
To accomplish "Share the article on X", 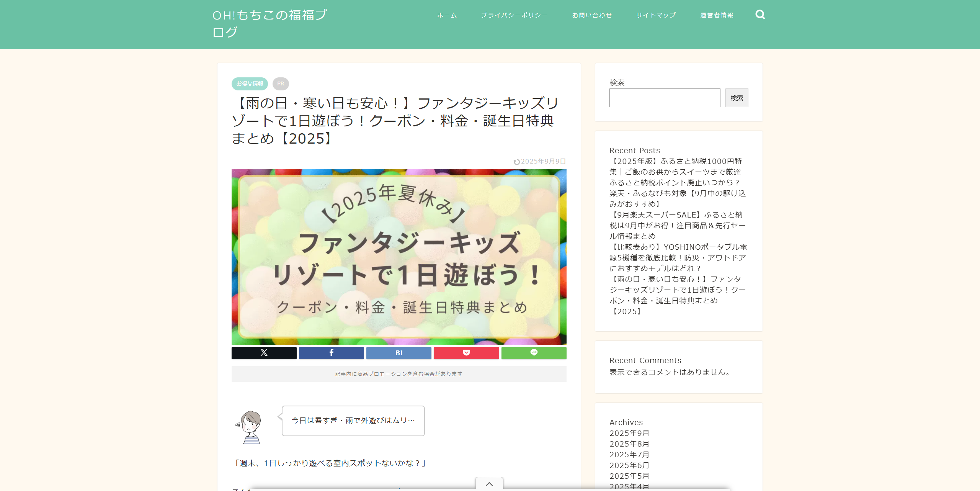I will [264, 353].
